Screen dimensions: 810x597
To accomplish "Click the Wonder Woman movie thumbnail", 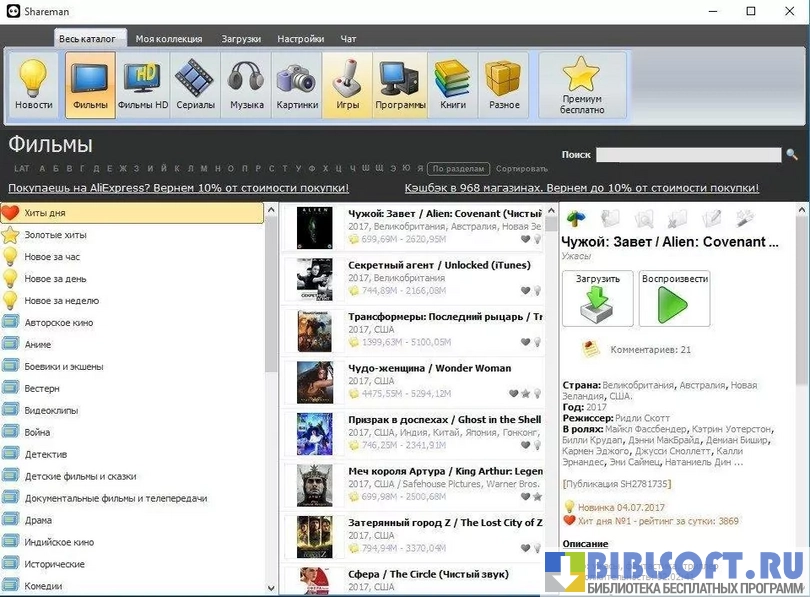I will (314, 382).
